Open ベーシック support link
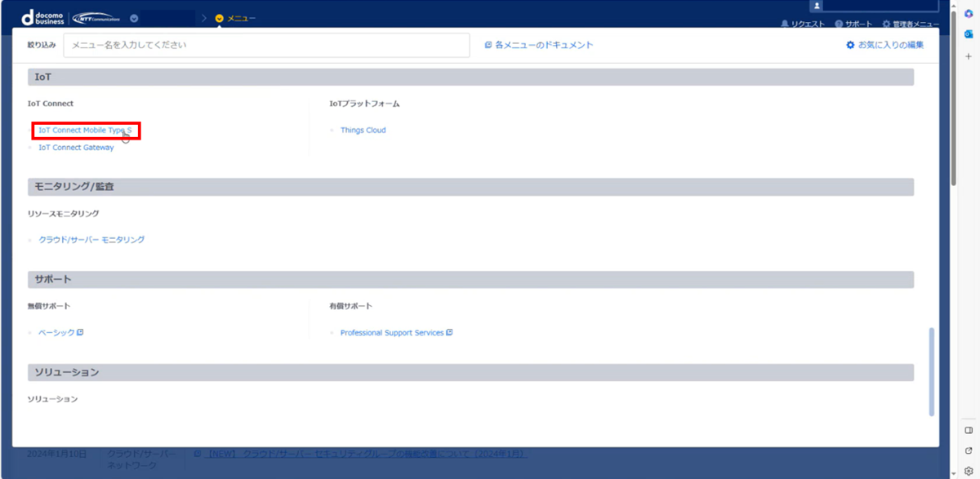 [56, 333]
